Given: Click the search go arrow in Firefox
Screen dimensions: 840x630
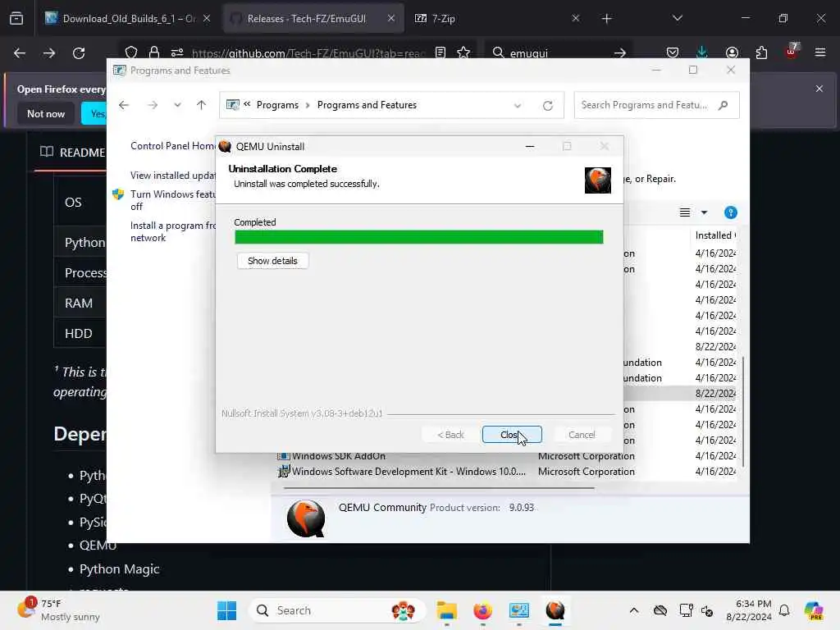Looking at the screenshot, I should click(620, 53).
